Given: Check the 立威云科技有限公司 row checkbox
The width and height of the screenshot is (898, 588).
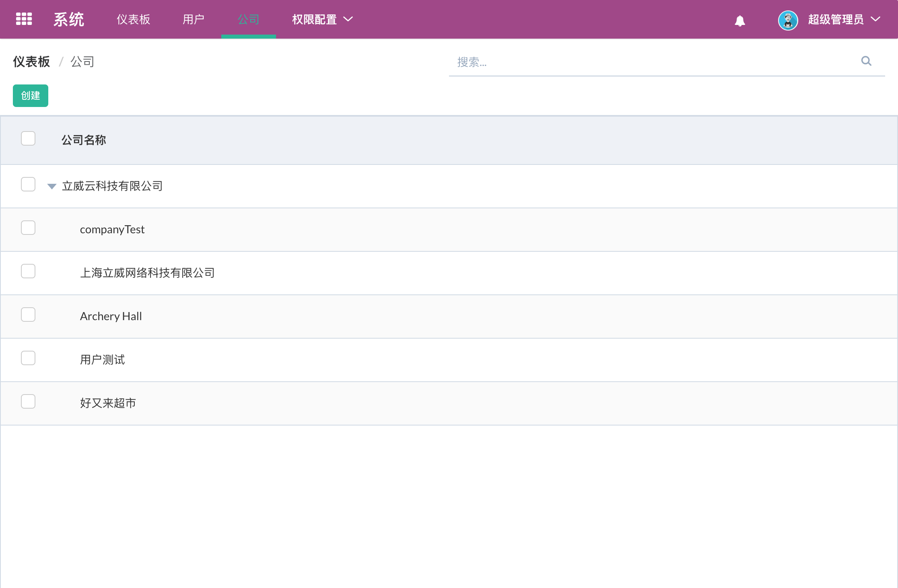Looking at the screenshot, I should [28, 184].
